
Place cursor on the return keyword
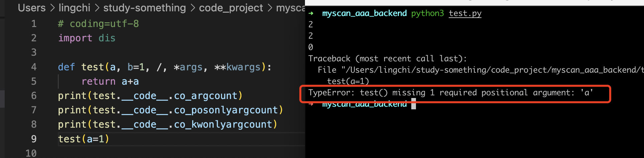[98, 82]
